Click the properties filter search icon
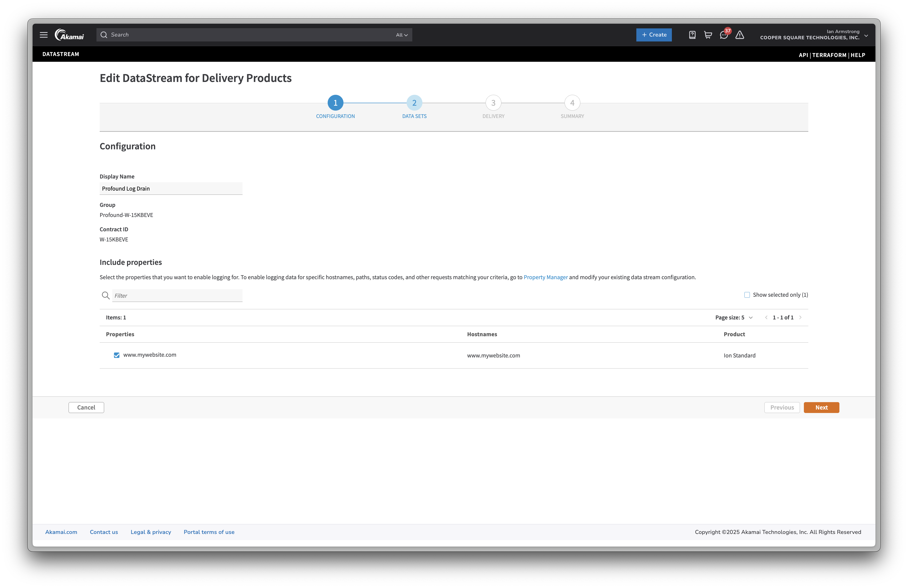Viewport: 908px width, 588px height. point(106,295)
